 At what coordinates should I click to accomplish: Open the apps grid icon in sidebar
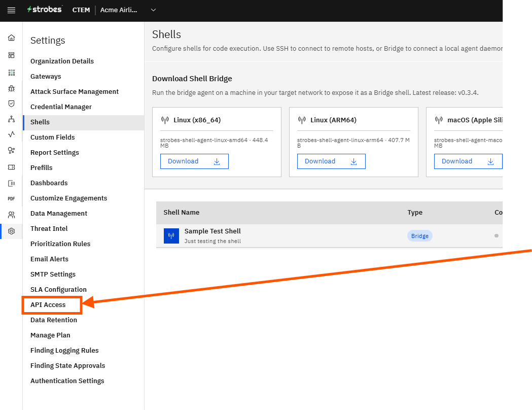tap(11, 72)
